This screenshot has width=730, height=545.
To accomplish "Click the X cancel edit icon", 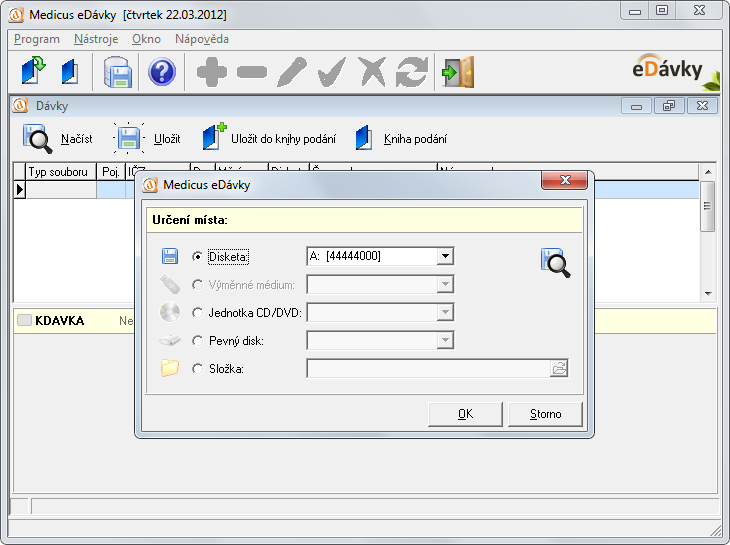I will click(x=372, y=72).
